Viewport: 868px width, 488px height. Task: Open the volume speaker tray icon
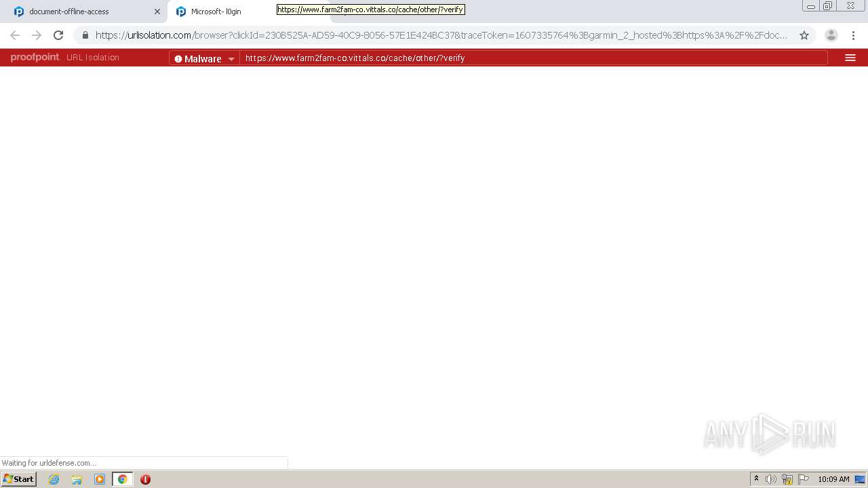(x=771, y=479)
